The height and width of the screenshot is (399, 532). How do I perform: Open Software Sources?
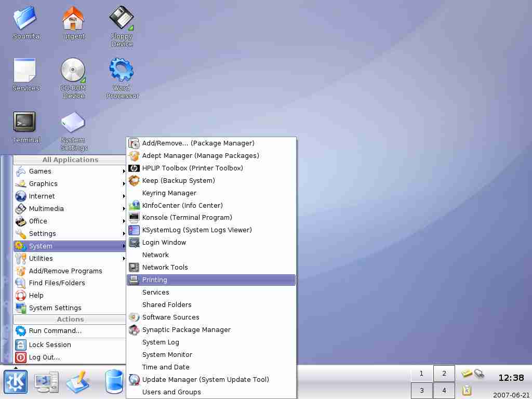click(211, 317)
